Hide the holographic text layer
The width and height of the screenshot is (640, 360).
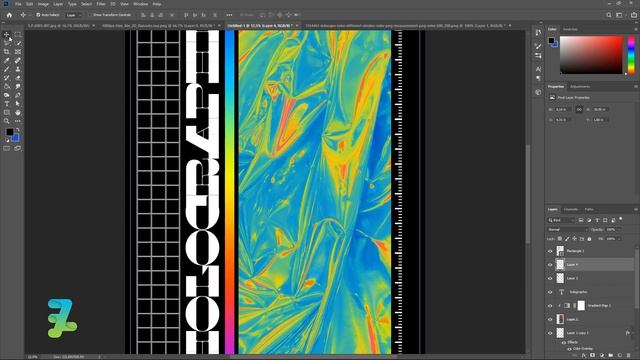point(550,292)
